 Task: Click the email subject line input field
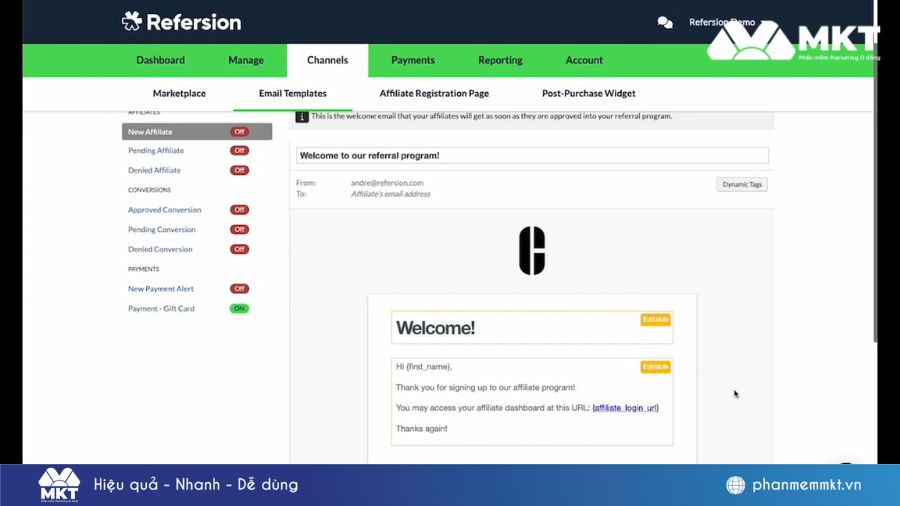532,155
